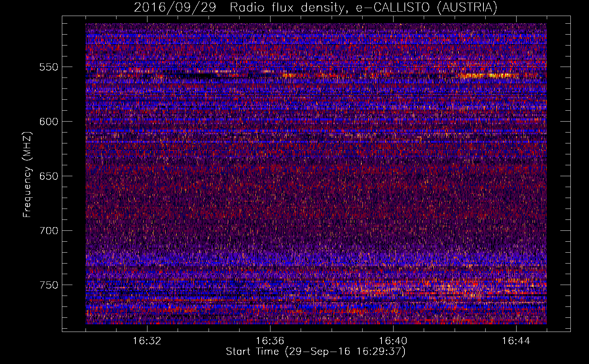This screenshot has width=589, height=364.
Task: Click the 16:40 time tick label
Action: (393, 341)
